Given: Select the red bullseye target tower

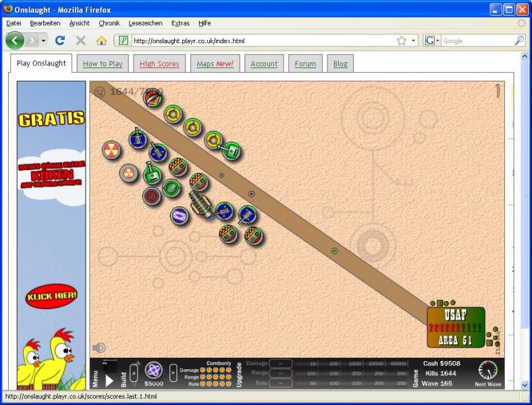Looking at the screenshot, I should pyautogui.click(x=151, y=196).
